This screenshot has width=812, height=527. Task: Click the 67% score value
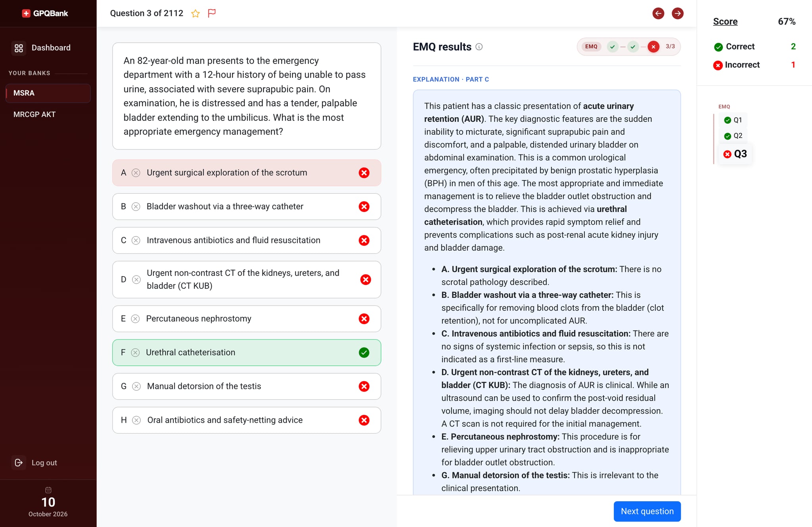pos(787,21)
